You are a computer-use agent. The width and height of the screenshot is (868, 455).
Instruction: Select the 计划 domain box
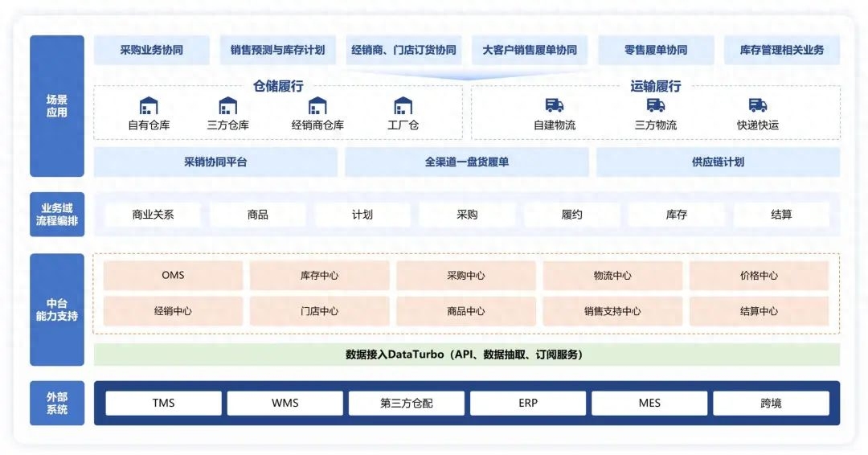tap(362, 214)
